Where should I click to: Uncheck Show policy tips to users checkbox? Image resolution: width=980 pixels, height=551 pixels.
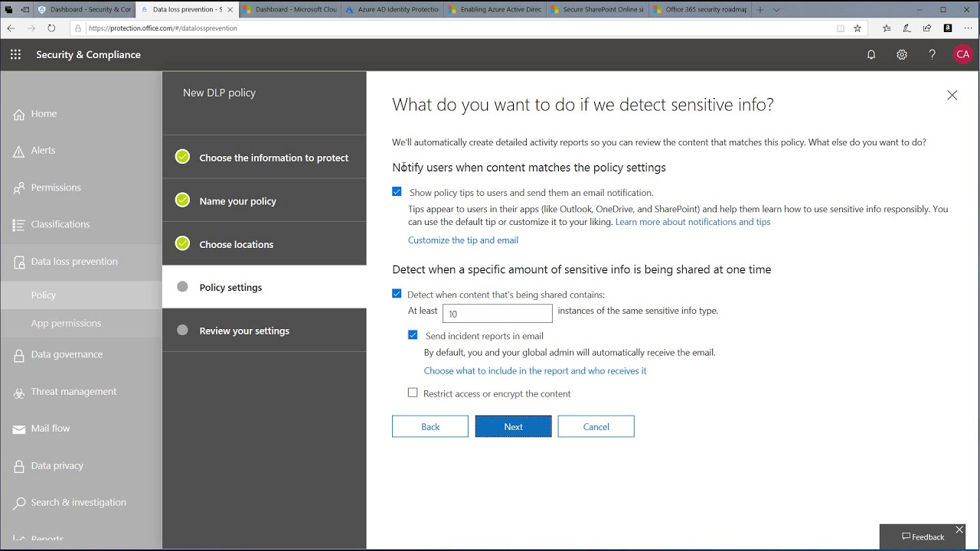coord(397,192)
